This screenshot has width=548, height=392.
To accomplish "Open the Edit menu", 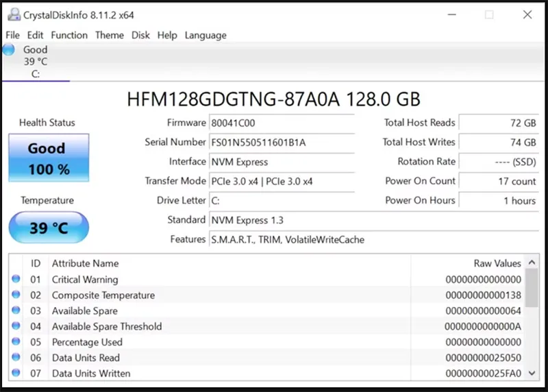I will click(x=35, y=36).
